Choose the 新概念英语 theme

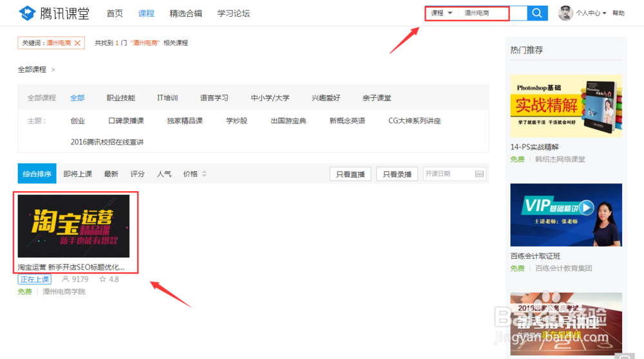point(347,121)
